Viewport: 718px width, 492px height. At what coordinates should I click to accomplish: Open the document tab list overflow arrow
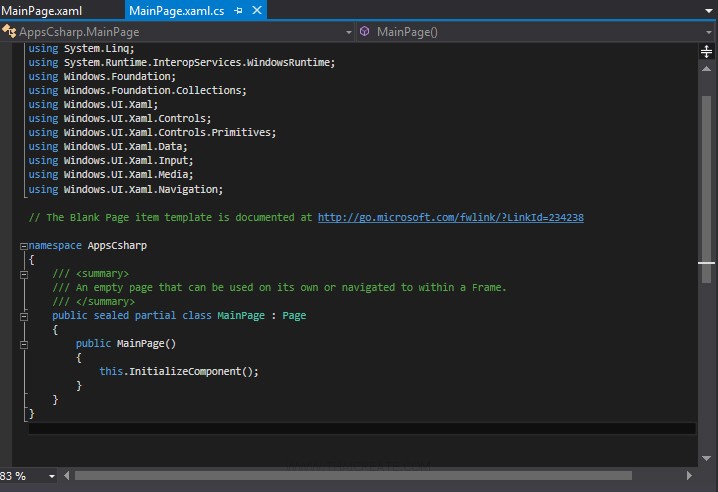coord(707,10)
